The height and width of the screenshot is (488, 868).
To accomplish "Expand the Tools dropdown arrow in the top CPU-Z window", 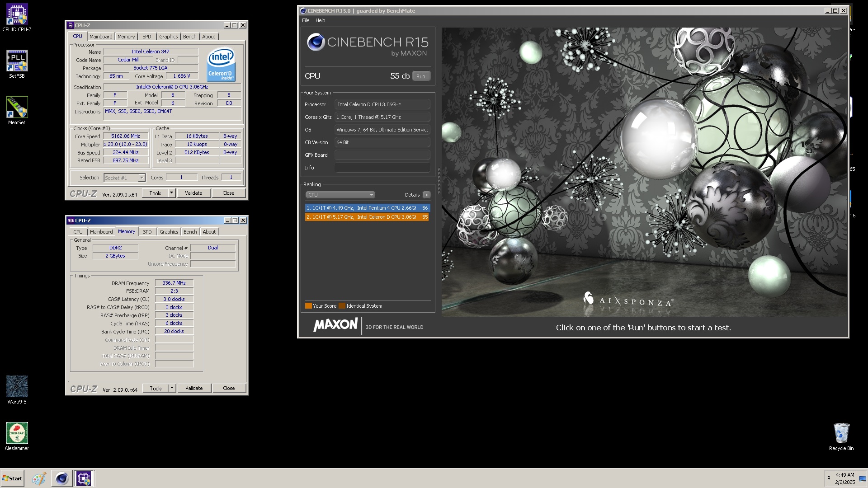I will 171,193.
